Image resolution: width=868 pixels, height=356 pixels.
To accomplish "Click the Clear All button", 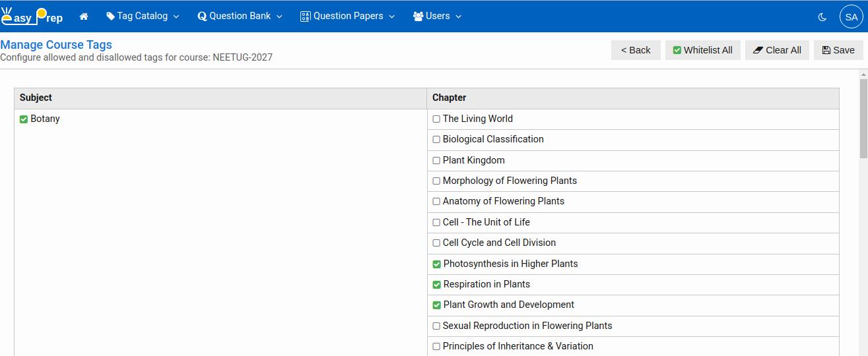I will 777,50.
